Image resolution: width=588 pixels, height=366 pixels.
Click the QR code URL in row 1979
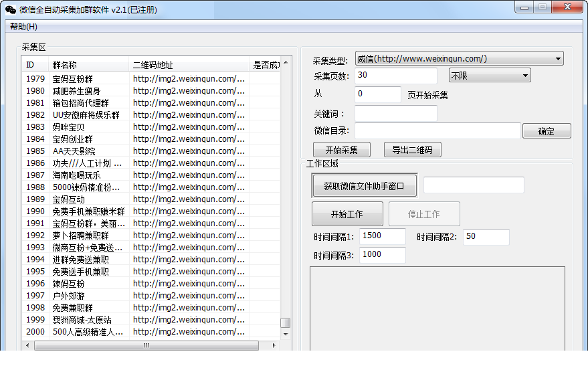pos(189,79)
